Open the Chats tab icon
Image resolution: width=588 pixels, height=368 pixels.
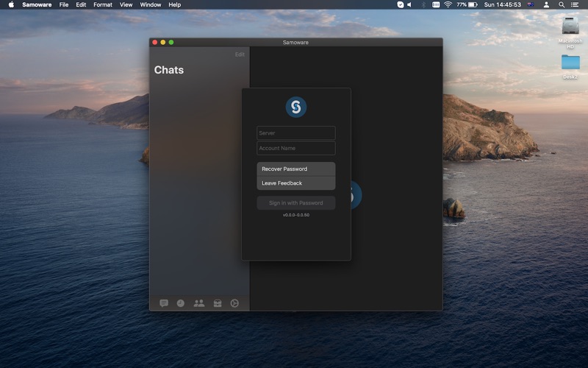(x=164, y=303)
